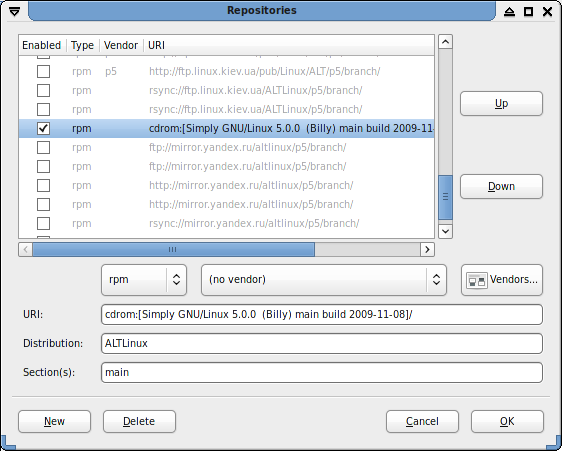The image size is (562, 451).
Task: Delete the selected repository
Action: click(139, 421)
